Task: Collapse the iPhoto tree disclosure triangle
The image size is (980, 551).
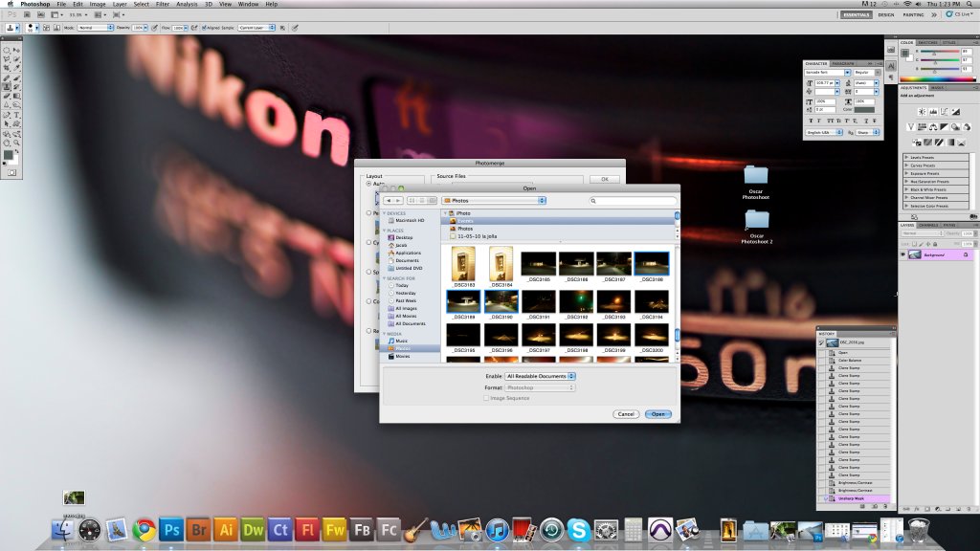Action: pyautogui.click(x=445, y=213)
